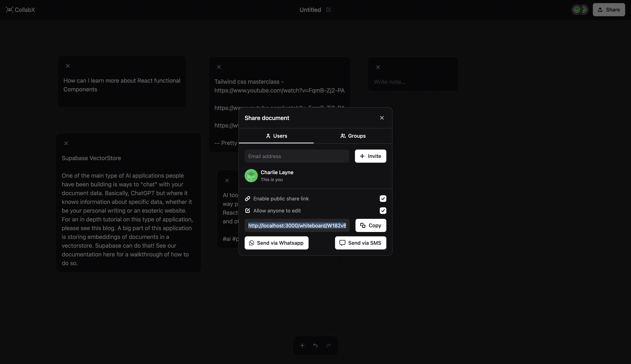
Task: Focus the Email address field
Action: [297, 156]
